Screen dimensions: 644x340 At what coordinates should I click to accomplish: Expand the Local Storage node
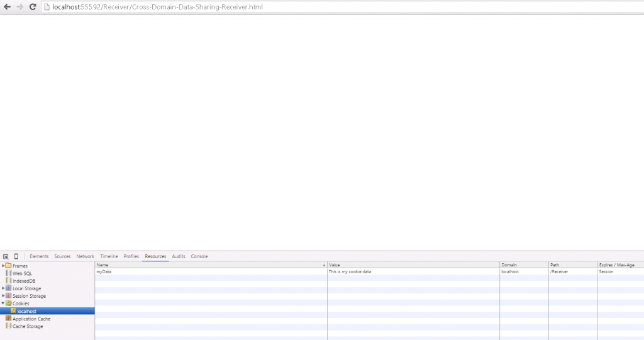3,288
